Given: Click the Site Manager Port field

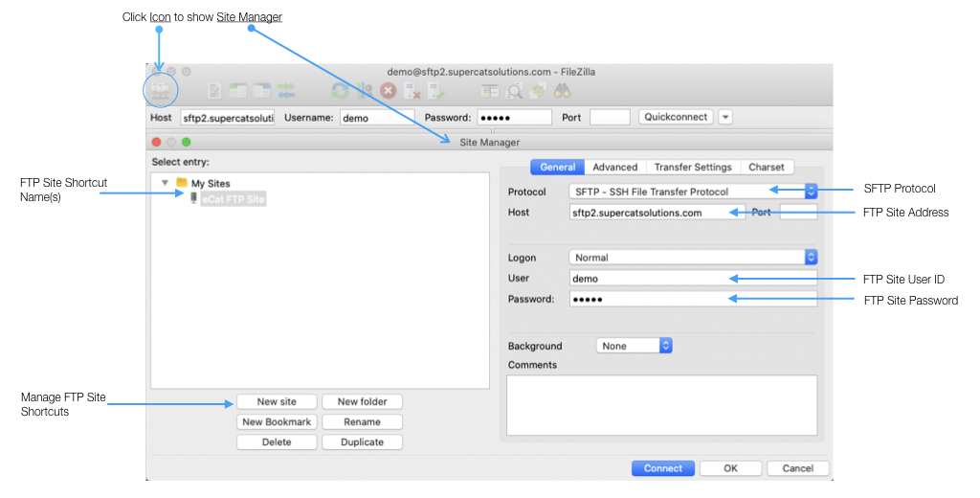Looking at the screenshot, I should point(799,212).
